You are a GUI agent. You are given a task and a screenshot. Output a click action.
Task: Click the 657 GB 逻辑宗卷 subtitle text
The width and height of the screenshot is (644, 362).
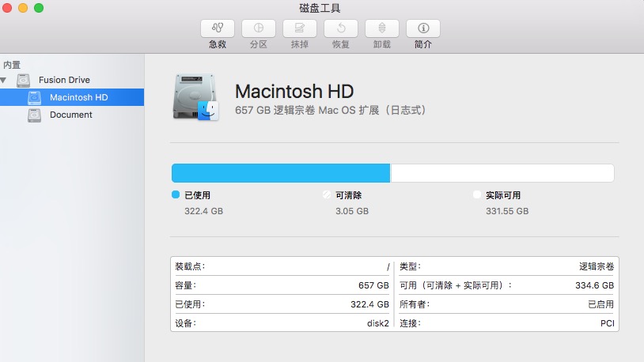pyautogui.click(x=331, y=110)
